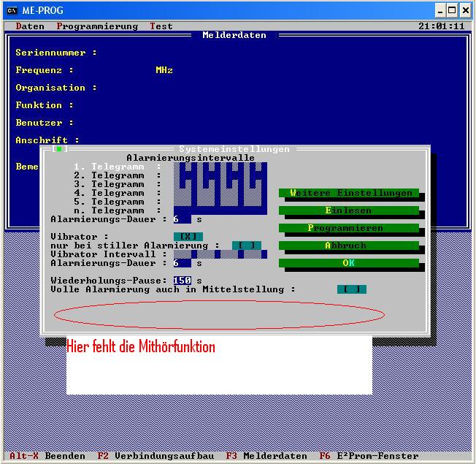The image size is (476, 464).
Task: Click F3 Melderdaten in status bar
Action: point(266,456)
